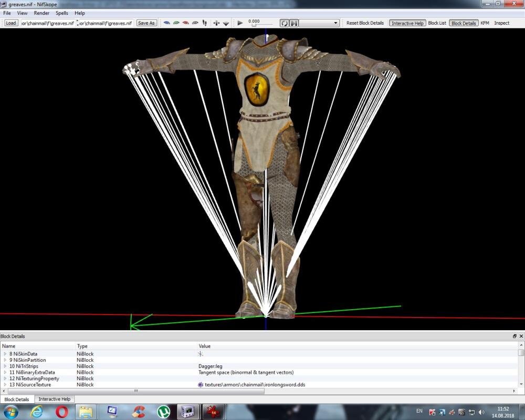Click the volume speaker tray icon
Screen dimensions: 525x420
coord(481,412)
